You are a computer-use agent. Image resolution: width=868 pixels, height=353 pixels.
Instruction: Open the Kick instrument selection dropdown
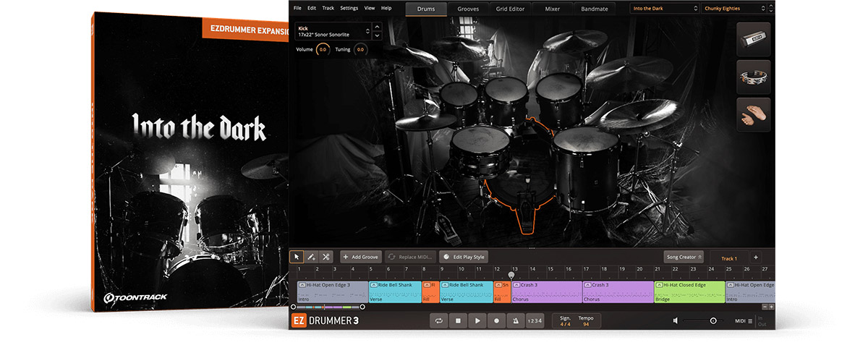[x=333, y=32]
